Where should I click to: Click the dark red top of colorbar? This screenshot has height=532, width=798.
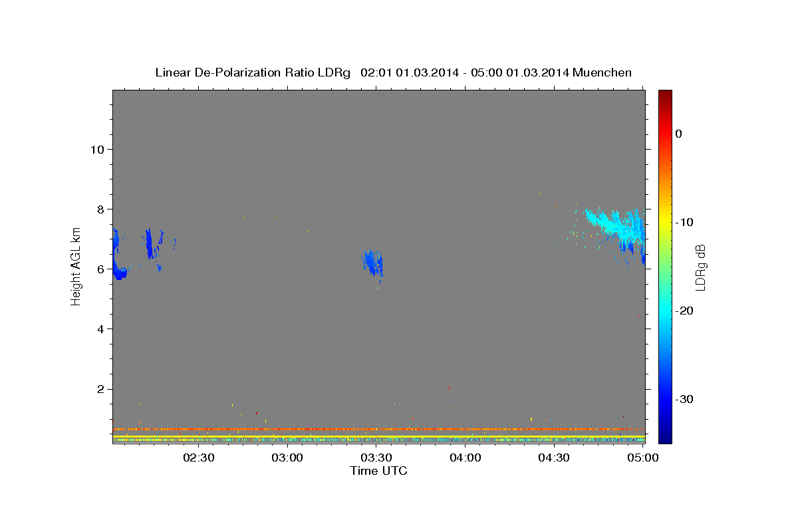point(665,96)
